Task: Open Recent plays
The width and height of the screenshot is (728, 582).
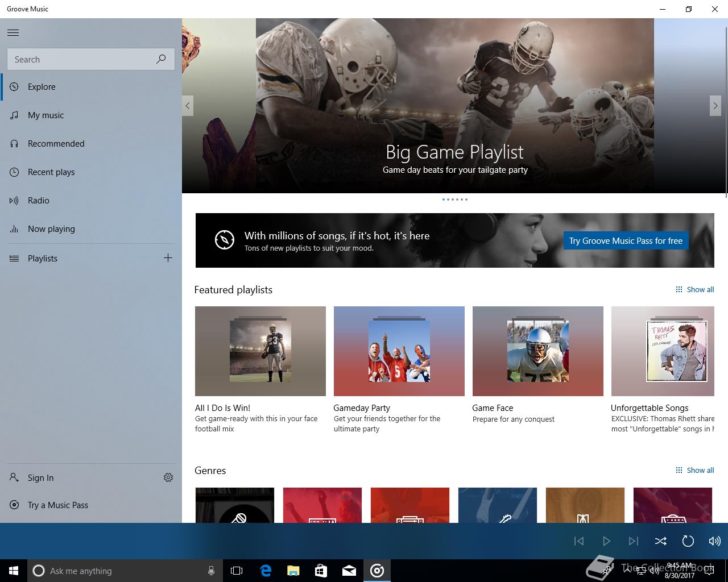Action: click(91, 172)
